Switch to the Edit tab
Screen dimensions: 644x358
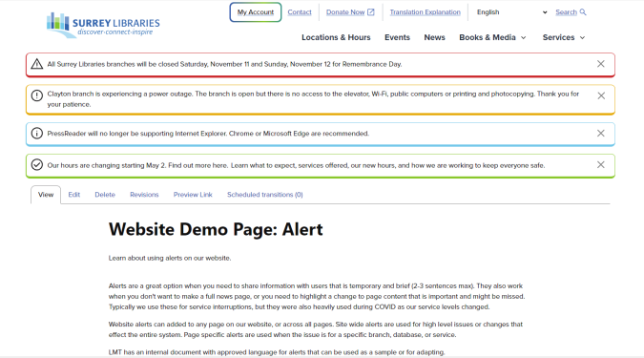73,195
